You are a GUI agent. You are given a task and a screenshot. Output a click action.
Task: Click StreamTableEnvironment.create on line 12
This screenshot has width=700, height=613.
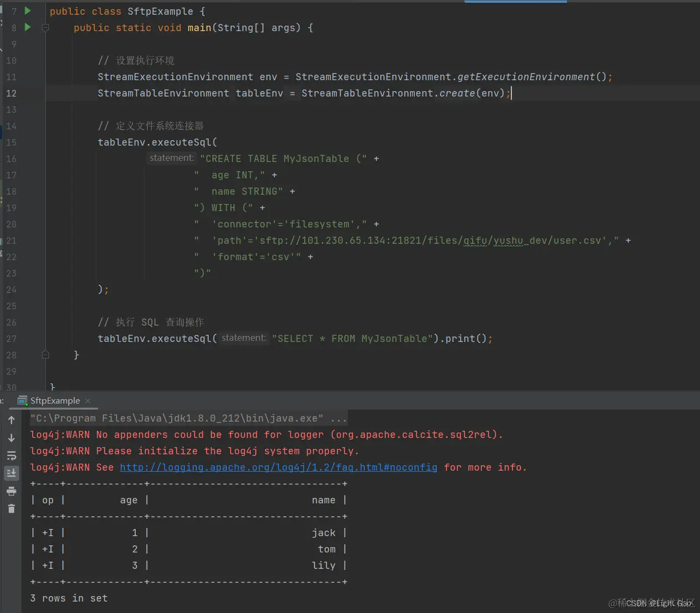(388, 93)
